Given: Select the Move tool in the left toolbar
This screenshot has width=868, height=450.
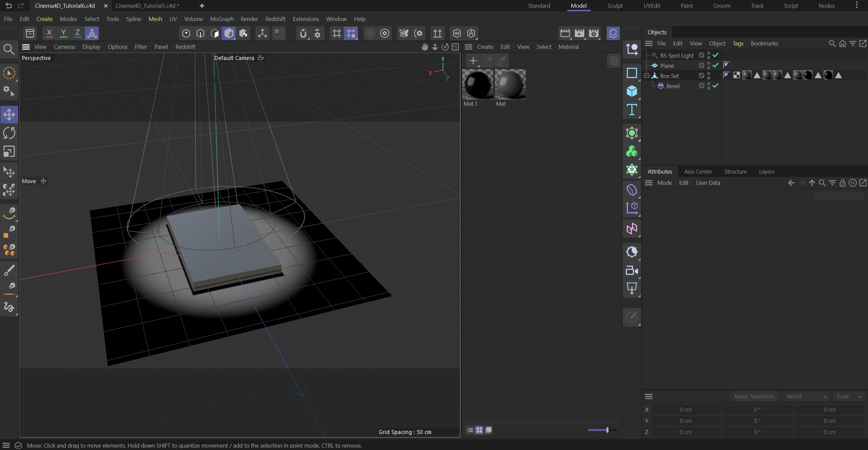Looking at the screenshot, I should pyautogui.click(x=8, y=114).
